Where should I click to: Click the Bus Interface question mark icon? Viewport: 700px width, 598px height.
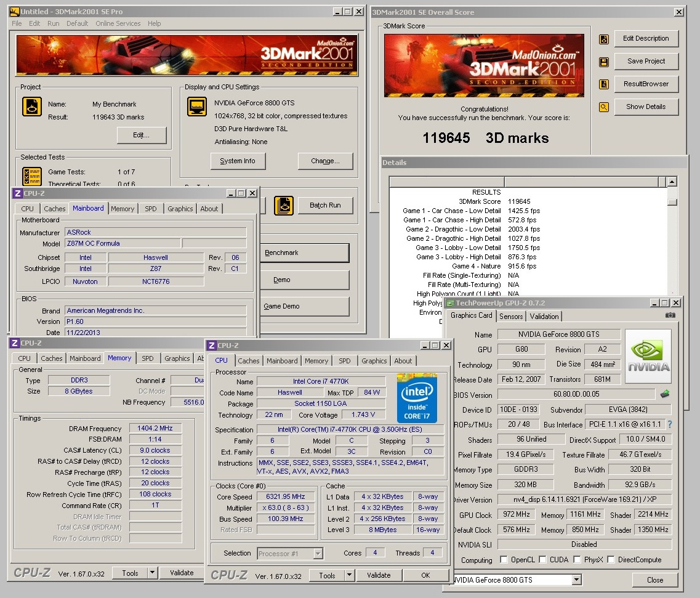tap(670, 424)
